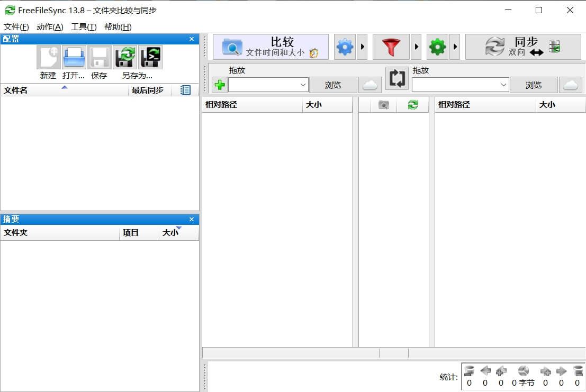Image resolution: width=586 pixels, height=392 pixels.
Task: Click left grid 大小 column header
Action: 327,105
